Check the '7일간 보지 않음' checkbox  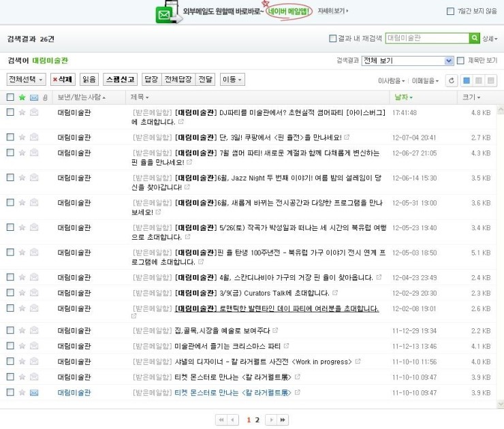click(450, 11)
